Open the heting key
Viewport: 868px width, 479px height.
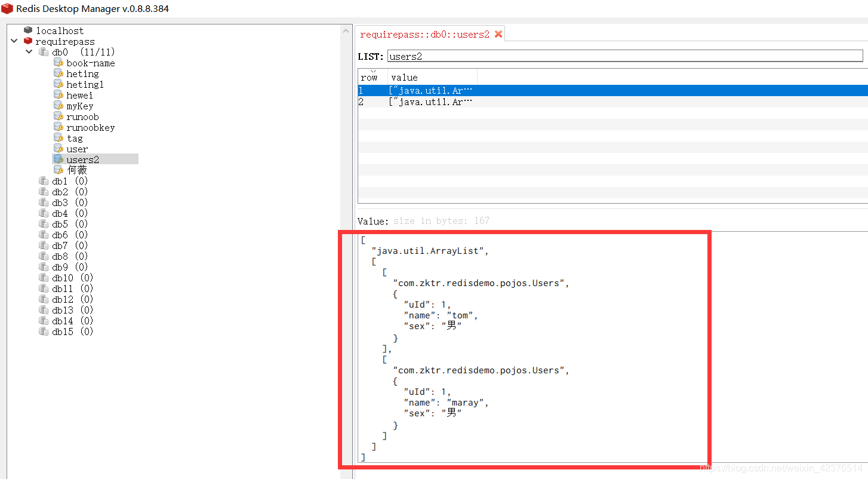pos(82,73)
